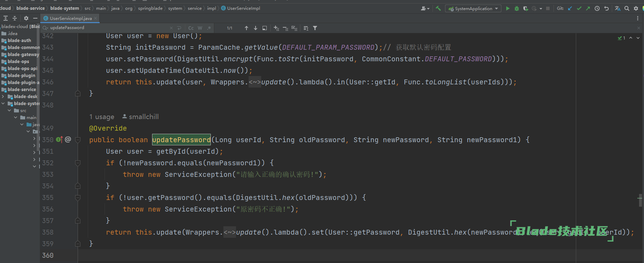The width and height of the screenshot is (644, 263).
Task: Push commits with the Git push arrow
Action: click(x=588, y=8)
